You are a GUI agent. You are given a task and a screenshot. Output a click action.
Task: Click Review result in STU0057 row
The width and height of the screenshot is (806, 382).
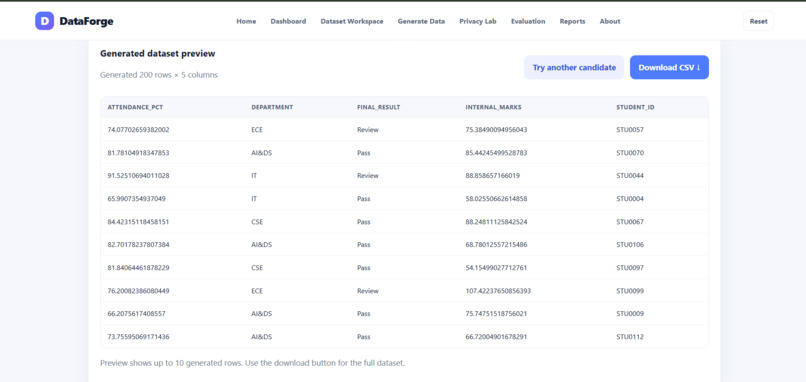tap(368, 130)
